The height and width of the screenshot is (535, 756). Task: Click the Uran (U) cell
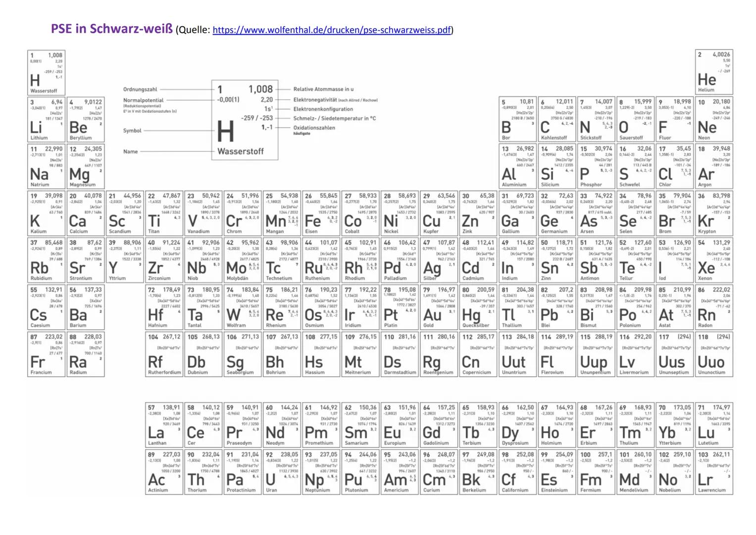click(x=282, y=472)
